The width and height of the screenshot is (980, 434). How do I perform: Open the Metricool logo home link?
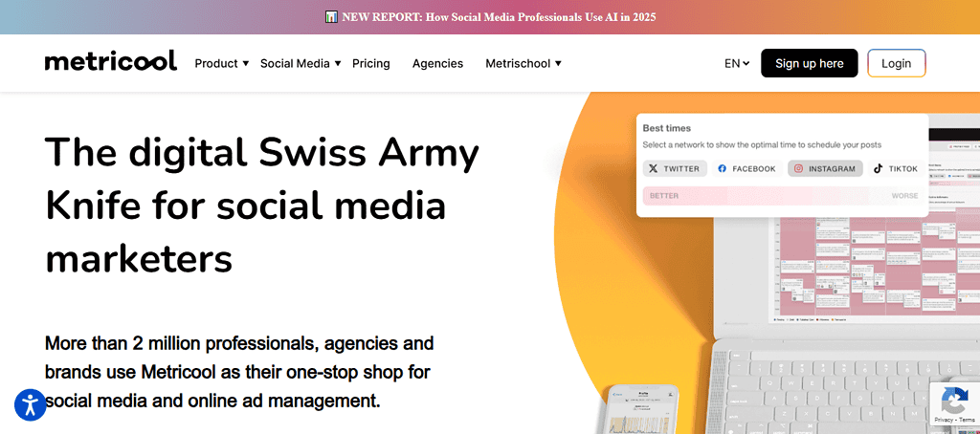[111, 61]
